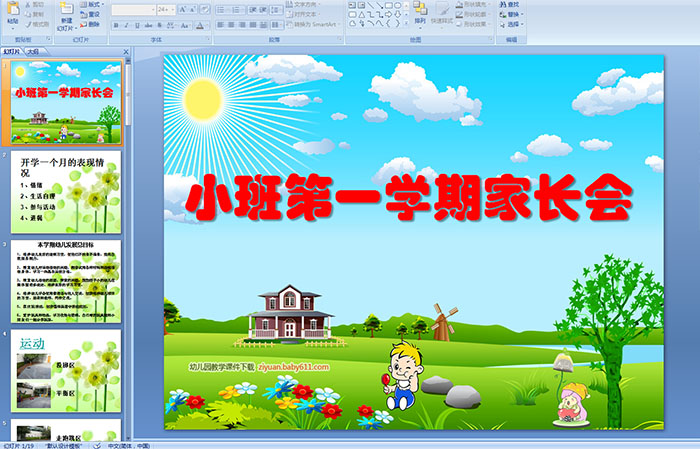The image size is (700, 449).
Task: Toggle Center text alignment
Action: 231,25
